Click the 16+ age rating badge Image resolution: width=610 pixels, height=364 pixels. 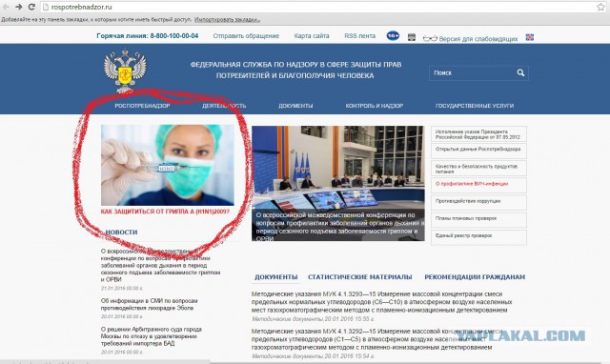(x=393, y=36)
